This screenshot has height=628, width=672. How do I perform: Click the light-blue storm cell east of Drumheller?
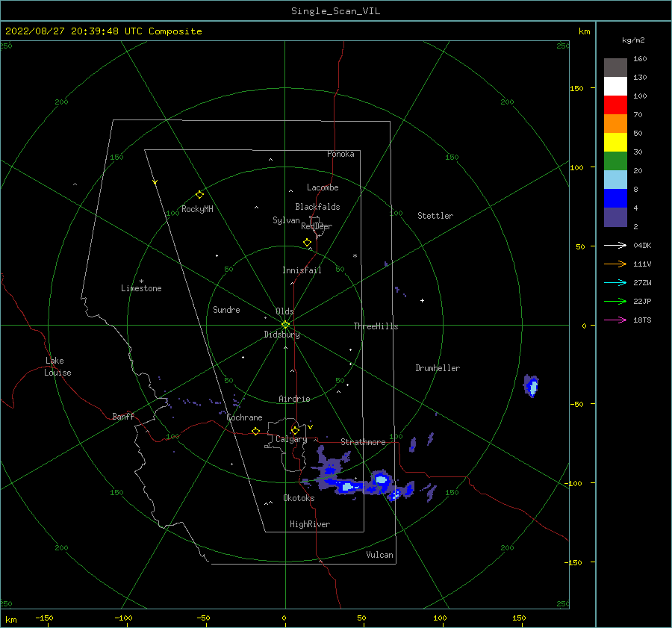(x=532, y=386)
